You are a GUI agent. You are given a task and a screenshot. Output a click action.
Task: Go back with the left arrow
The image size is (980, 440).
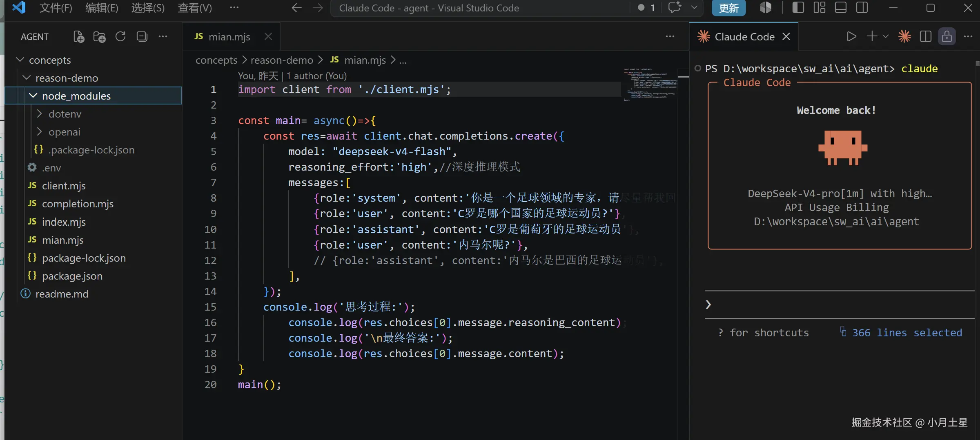(x=296, y=8)
